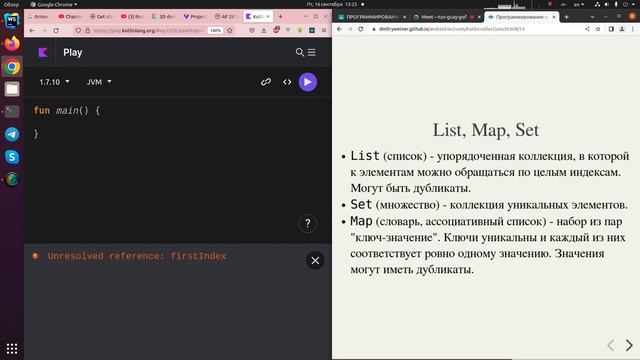Image resolution: width=640 pixels, height=360 pixels.
Task: Click the question mark help button in editor
Action: pyautogui.click(x=308, y=223)
